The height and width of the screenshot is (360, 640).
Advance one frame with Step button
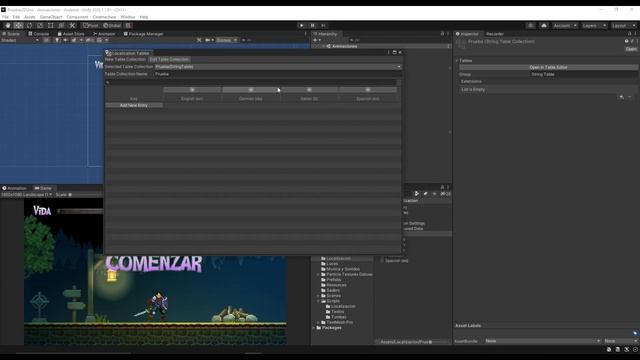323,25
